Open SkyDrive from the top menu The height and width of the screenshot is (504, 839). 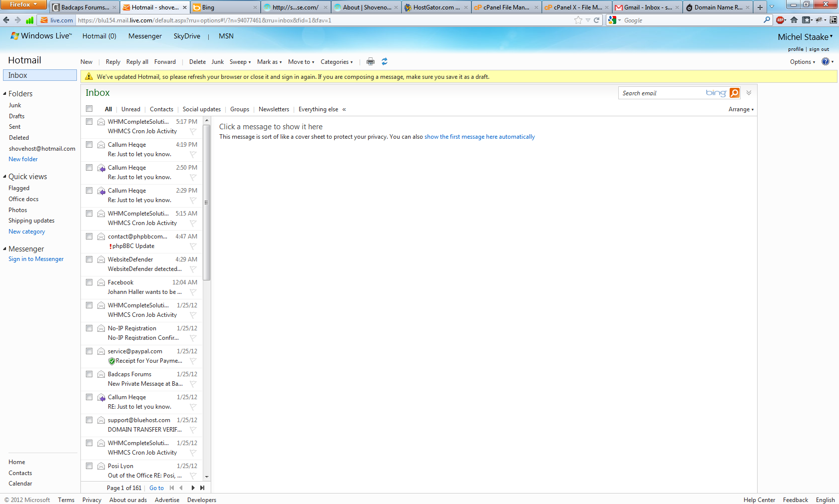click(x=187, y=36)
